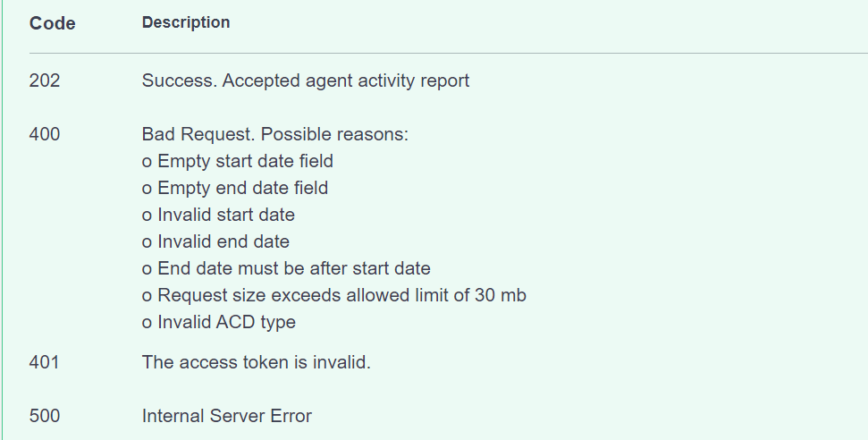The height and width of the screenshot is (440, 868).
Task: Click bullet before 'Empty start date field'
Action: pos(147,163)
